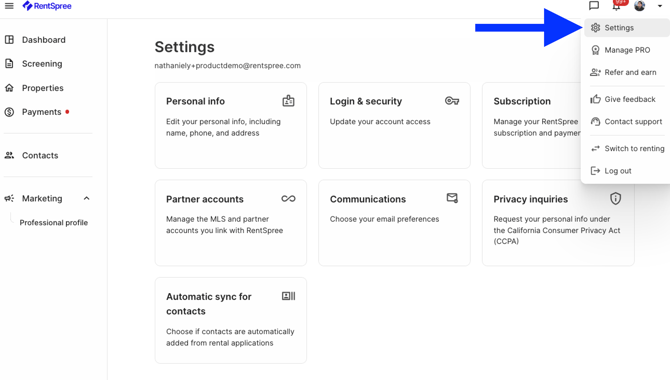This screenshot has width=670, height=380.
Task: Open the Login & security card
Action: 394,125
